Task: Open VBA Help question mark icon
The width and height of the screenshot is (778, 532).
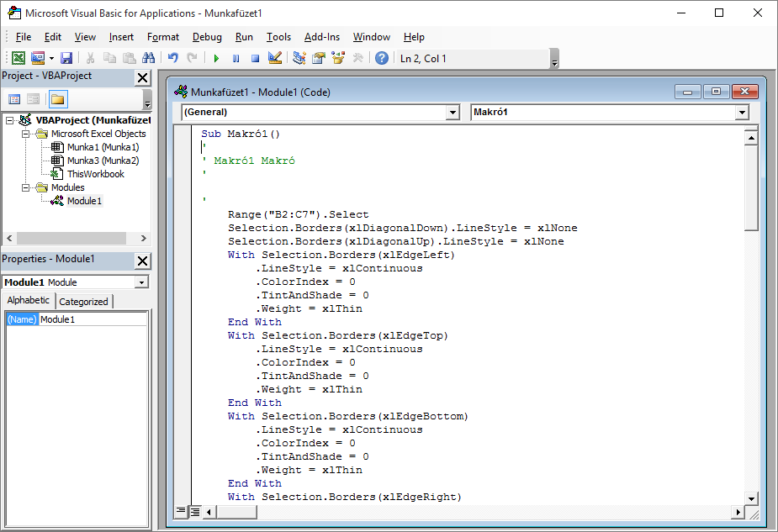Action: 382,58
